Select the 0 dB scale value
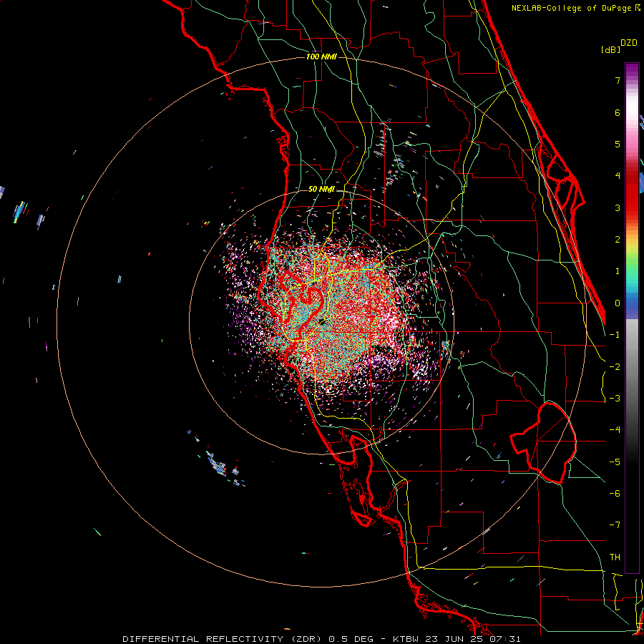This screenshot has height=644, width=644. pos(618,303)
